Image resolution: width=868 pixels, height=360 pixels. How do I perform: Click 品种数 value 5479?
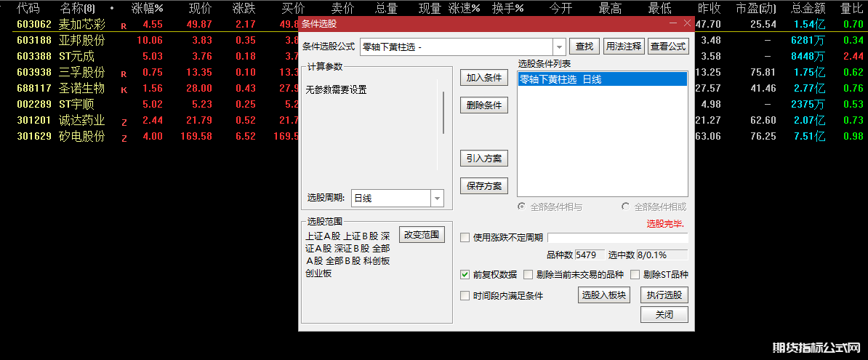pyautogui.click(x=590, y=255)
